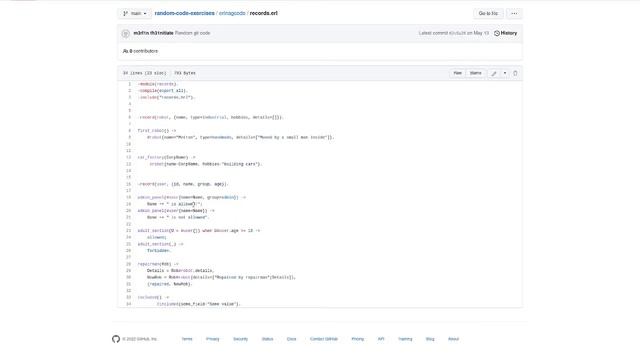Open the commit author's avatar
This screenshot has height=360, width=640.
[126, 33]
